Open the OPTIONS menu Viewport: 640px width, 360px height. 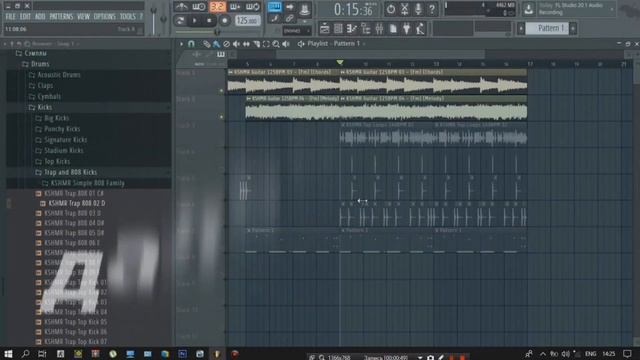coord(104,16)
